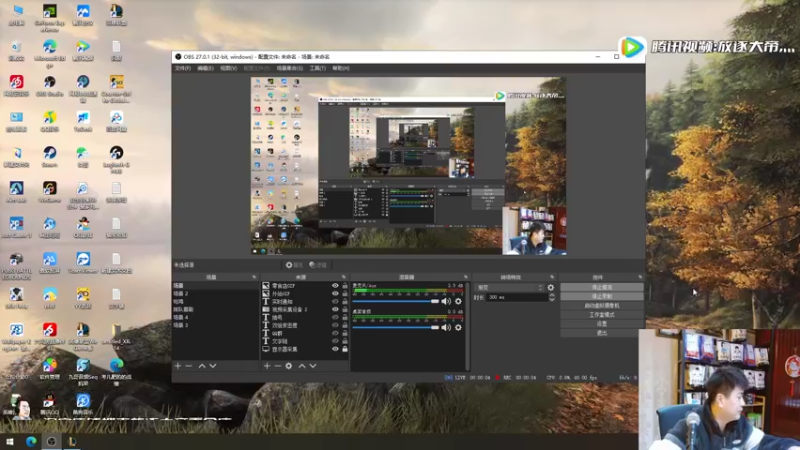Viewport: 800px width, 450px height.
Task: Toggle lock on display capture source
Action: tap(345, 349)
